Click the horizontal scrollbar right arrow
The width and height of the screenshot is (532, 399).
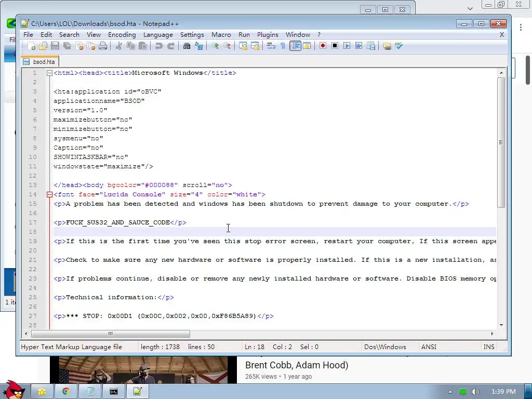pos(493,334)
